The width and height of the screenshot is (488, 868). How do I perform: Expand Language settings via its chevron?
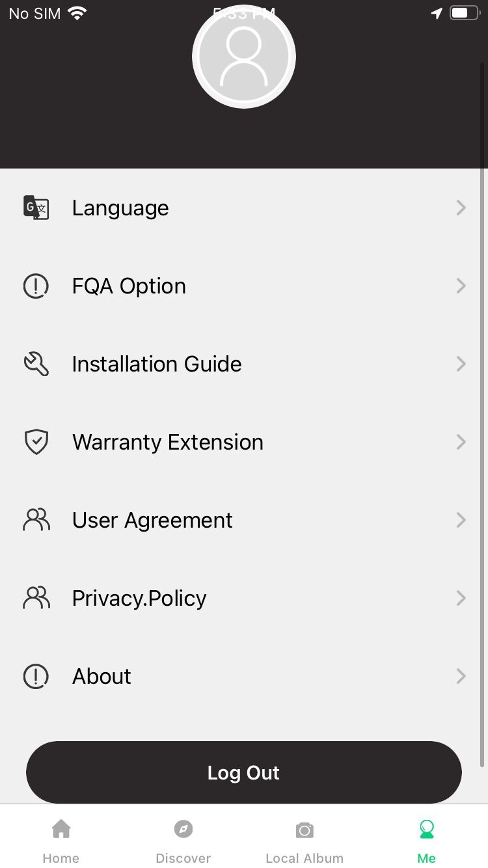(x=461, y=208)
